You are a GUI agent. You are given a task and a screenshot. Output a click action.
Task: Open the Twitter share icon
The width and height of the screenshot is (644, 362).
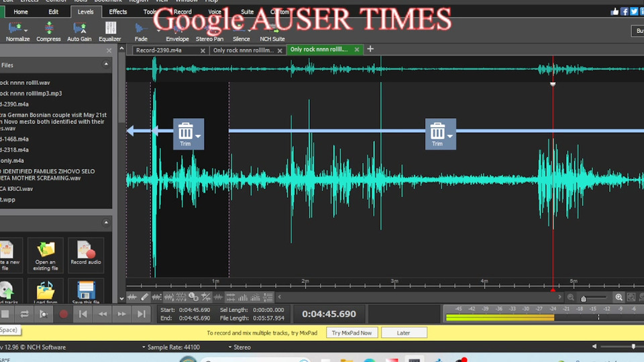(634, 11)
